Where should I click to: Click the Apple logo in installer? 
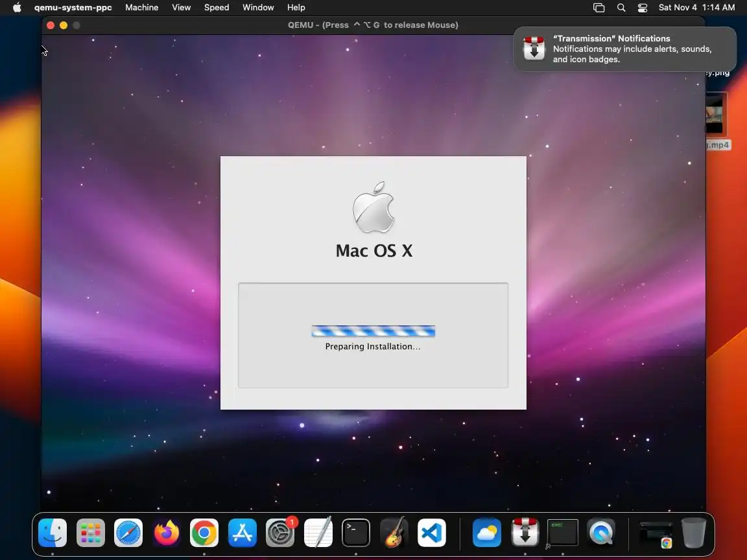coord(374,207)
